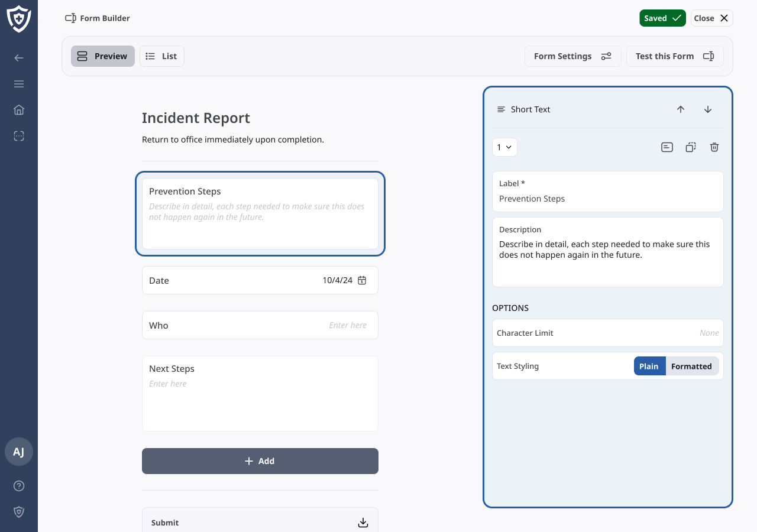Close the Form Builder
757x532 pixels.
point(712,18)
